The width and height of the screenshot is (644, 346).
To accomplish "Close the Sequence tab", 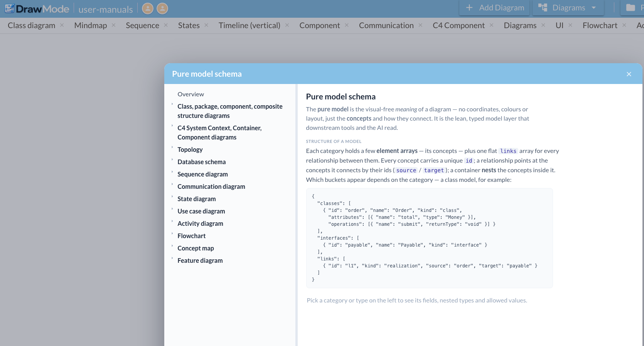I will click(x=166, y=25).
